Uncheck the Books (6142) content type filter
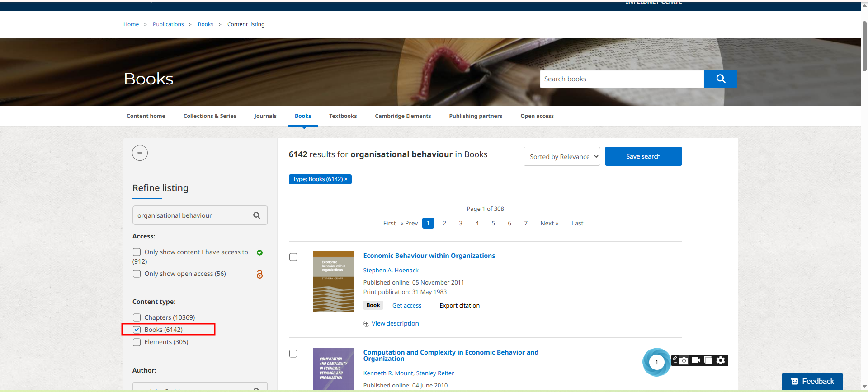Viewport: 868px width, 392px height. tap(137, 330)
